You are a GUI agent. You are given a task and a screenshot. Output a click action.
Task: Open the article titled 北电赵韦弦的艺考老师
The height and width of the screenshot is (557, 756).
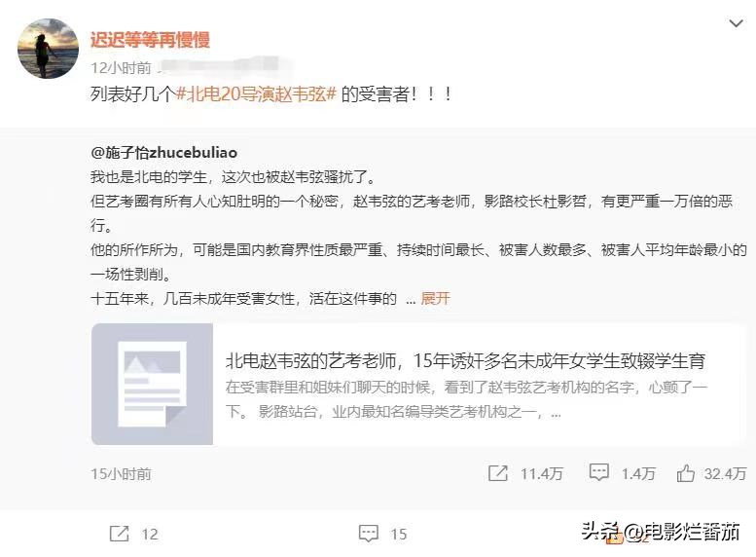[x=465, y=360]
